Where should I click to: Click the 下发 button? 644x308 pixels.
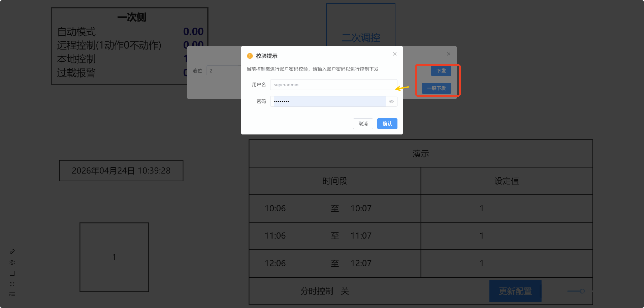point(441,71)
